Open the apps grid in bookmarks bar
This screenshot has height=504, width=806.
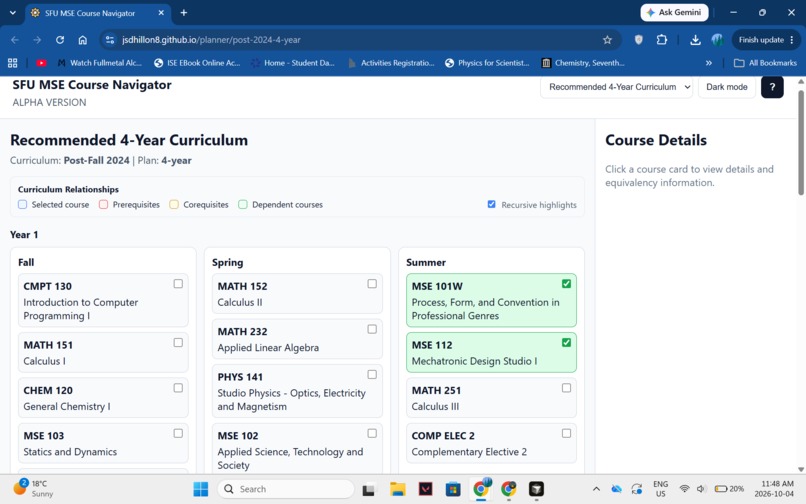pyautogui.click(x=13, y=63)
